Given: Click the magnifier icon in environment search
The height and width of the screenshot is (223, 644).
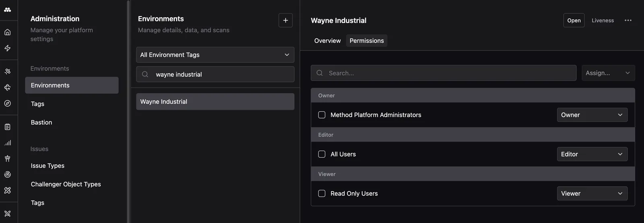Looking at the screenshot, I should (145, 74).
